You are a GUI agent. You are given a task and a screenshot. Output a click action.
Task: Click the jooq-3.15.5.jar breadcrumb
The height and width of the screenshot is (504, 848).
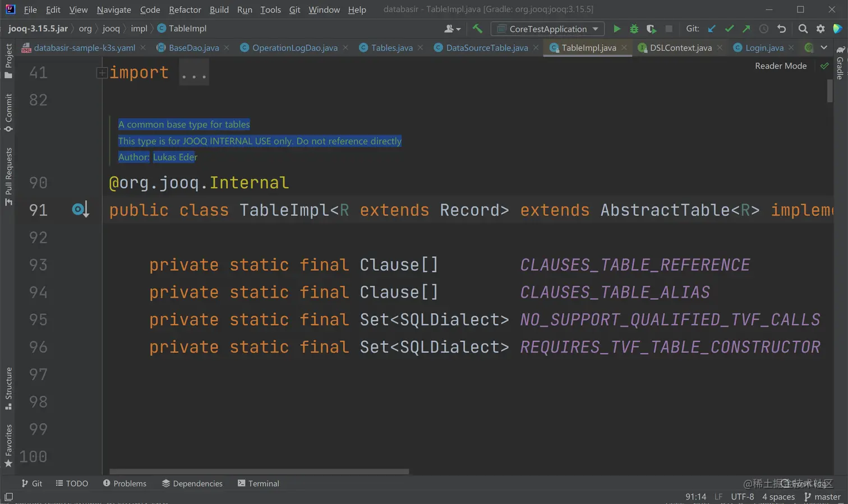[38, 29]
